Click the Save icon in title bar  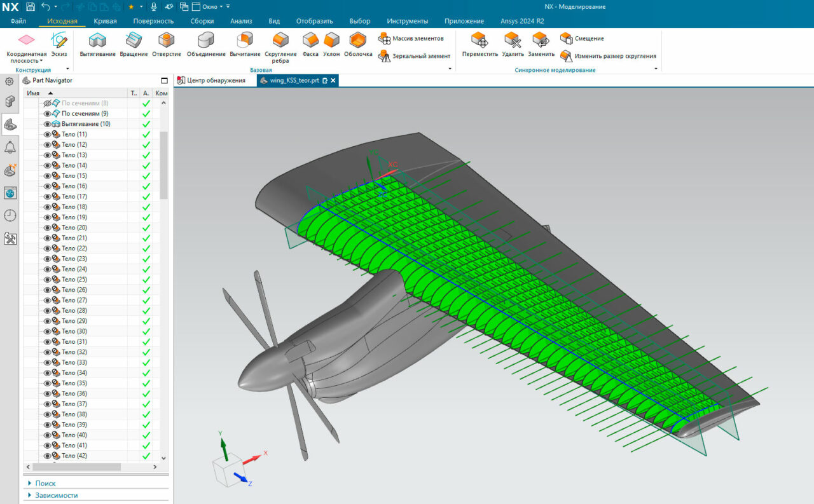(31, 7)
